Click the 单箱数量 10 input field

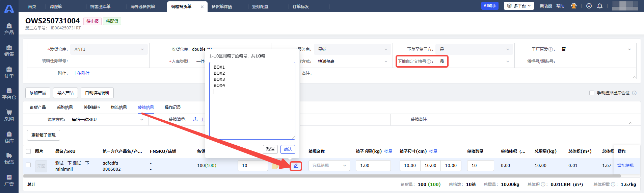point(480,166)
